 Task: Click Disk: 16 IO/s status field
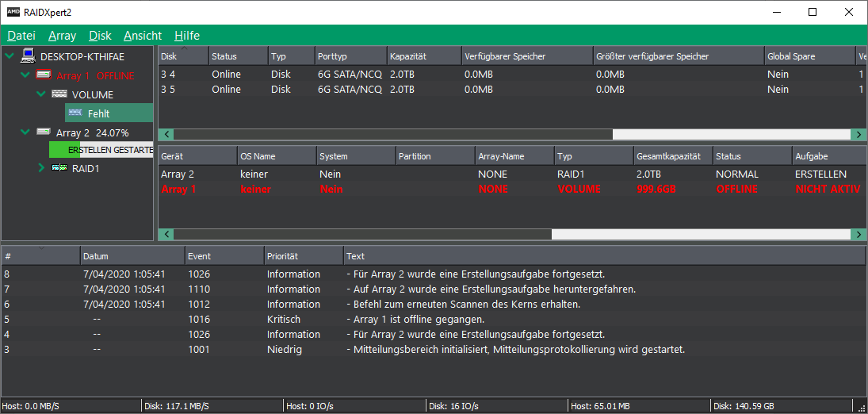tap(497, 406)
